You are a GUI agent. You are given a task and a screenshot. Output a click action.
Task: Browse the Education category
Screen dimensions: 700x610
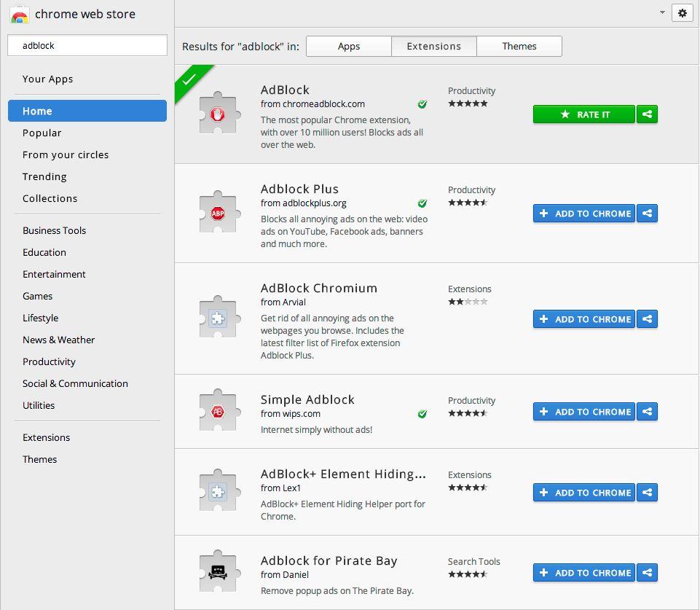click(44, 252)
